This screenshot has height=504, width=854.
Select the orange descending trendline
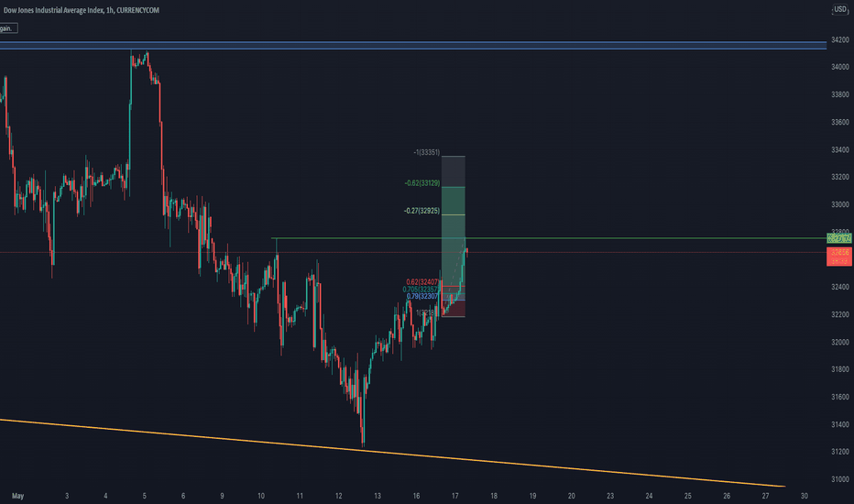pyautogui.click(x=392, y=453)
